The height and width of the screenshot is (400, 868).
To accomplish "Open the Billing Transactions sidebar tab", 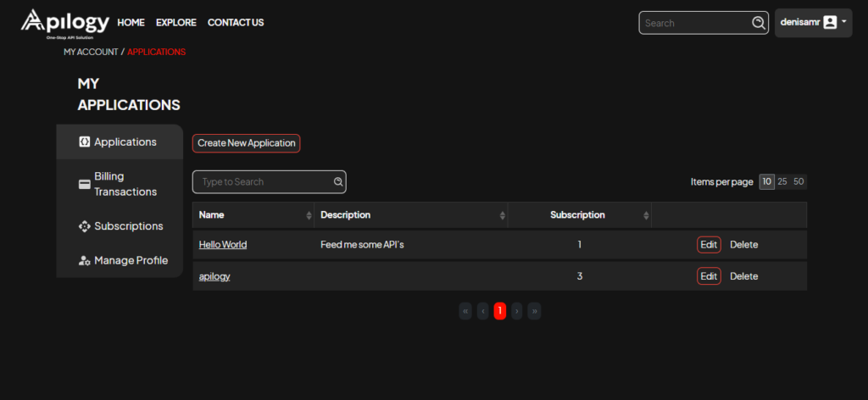I will pos(120,184).
